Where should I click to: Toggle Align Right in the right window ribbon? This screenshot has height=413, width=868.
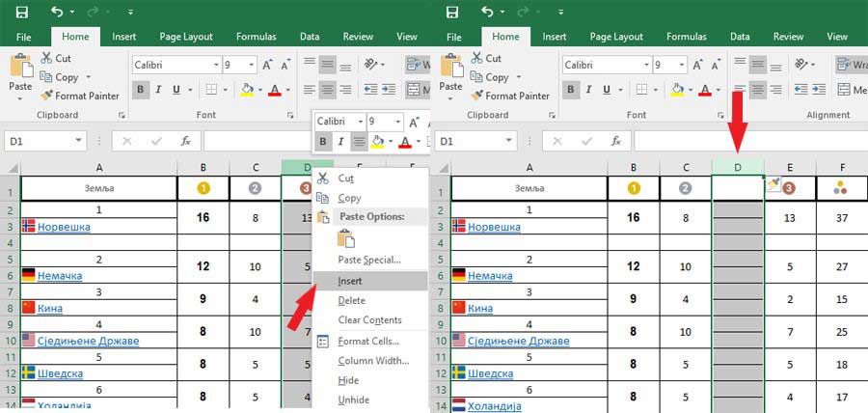[x=775, y=89]
